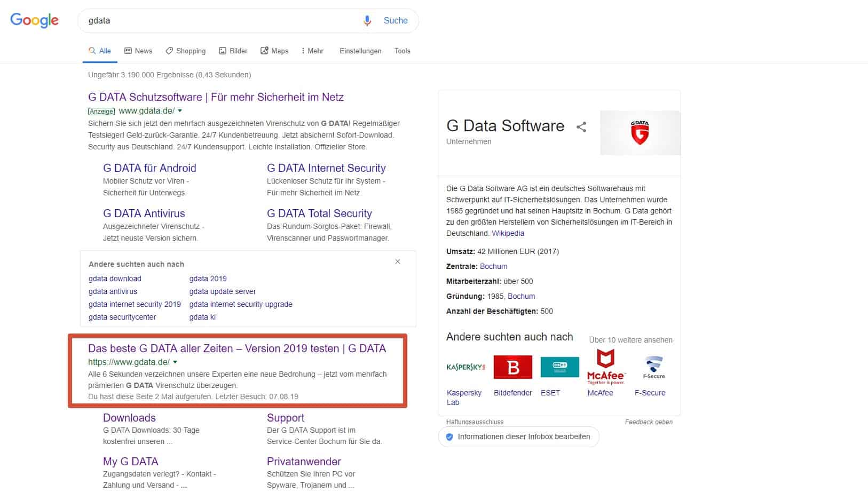Screen dimensions: 868x492
Task: Open ad G DATA Schutzsoftware headline
Action: pyautogui.click(x=216, y=97)
